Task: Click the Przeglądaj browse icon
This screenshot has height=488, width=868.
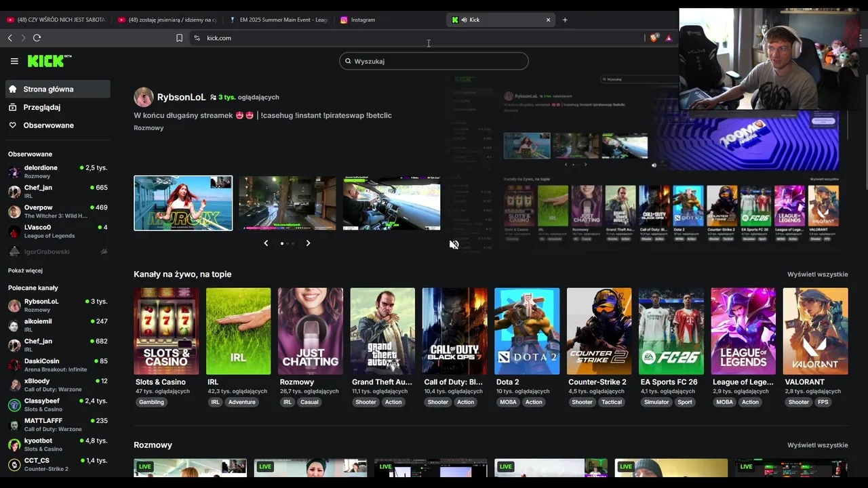Action: (12, 107)
